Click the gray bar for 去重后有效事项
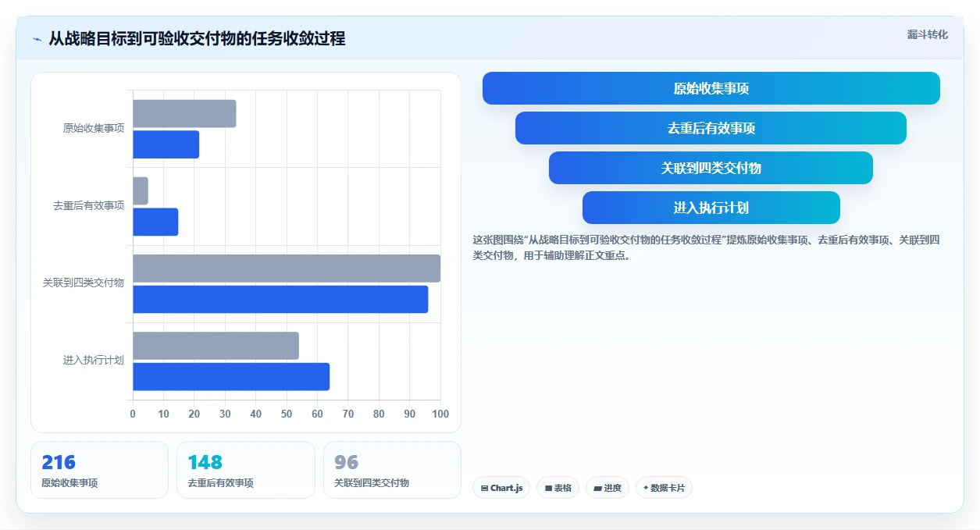The width and height of the screenshot is (980, 530). pos(141,191)
